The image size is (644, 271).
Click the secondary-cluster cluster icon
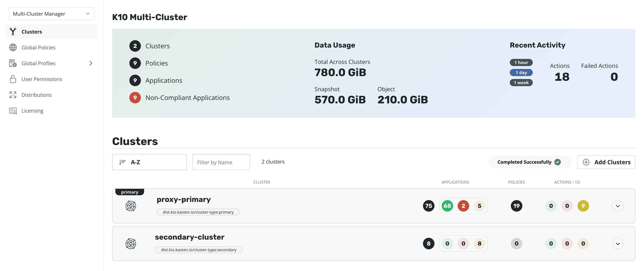130,244
